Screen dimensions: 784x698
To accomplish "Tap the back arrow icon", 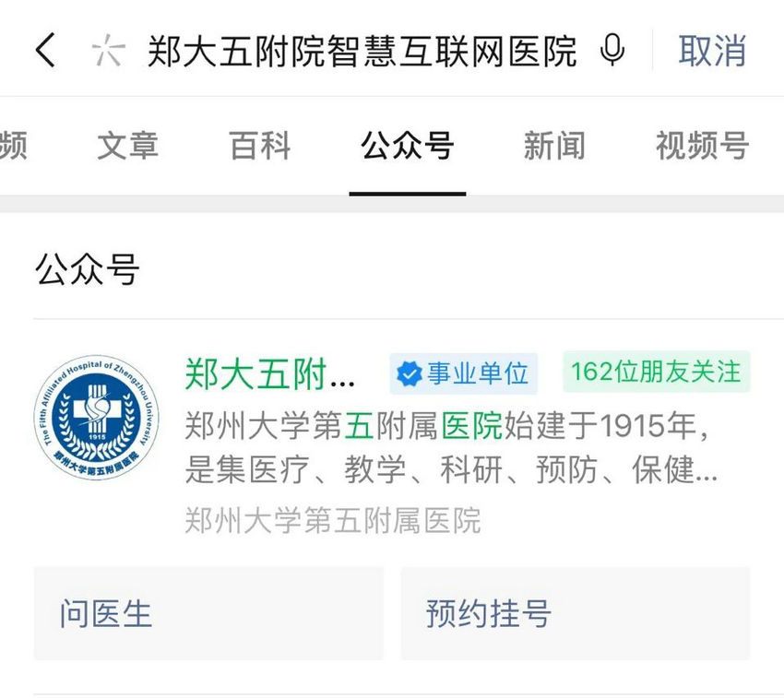I will [45, 50].
